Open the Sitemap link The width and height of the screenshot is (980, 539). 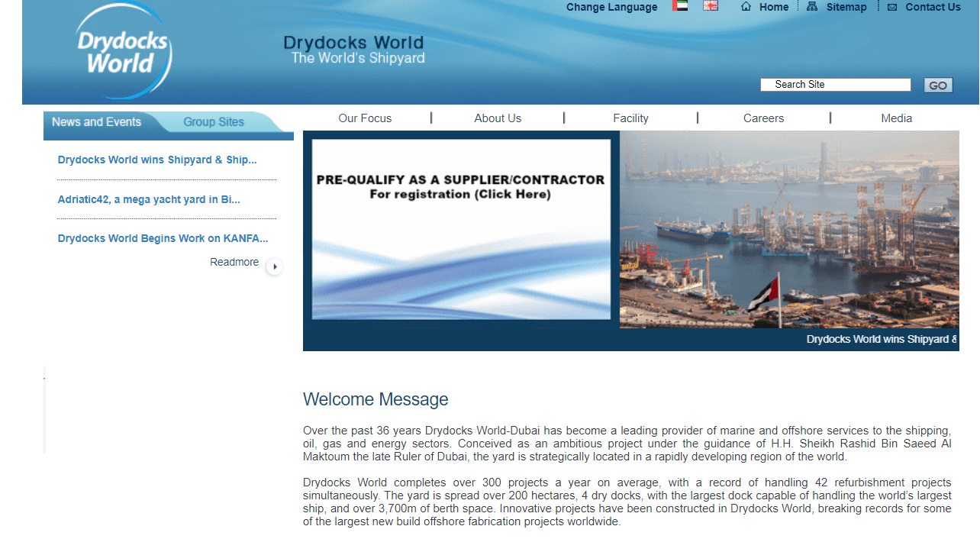846,7
